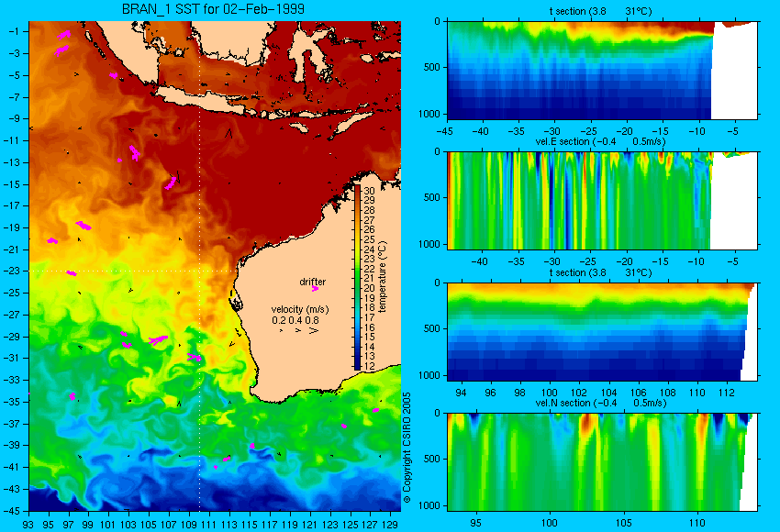Click the '121' longitude label on the SST map axis
Screen dimensions: 780x532
point(310,524)
